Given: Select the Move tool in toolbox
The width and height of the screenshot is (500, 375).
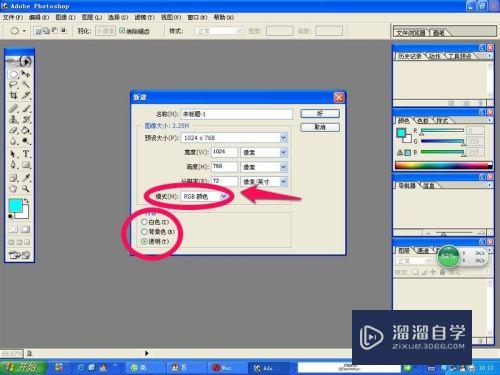Looking at the screenshot, I should (26, 74).
